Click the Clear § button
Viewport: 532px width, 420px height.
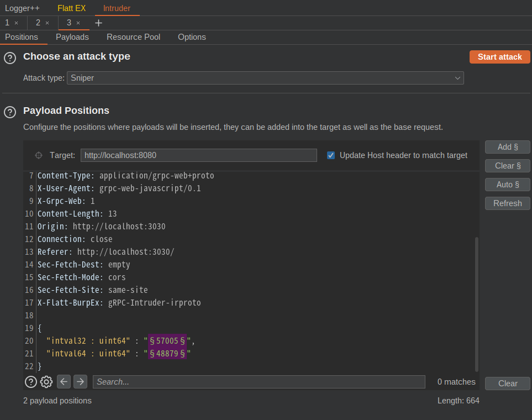coord(508,166)
